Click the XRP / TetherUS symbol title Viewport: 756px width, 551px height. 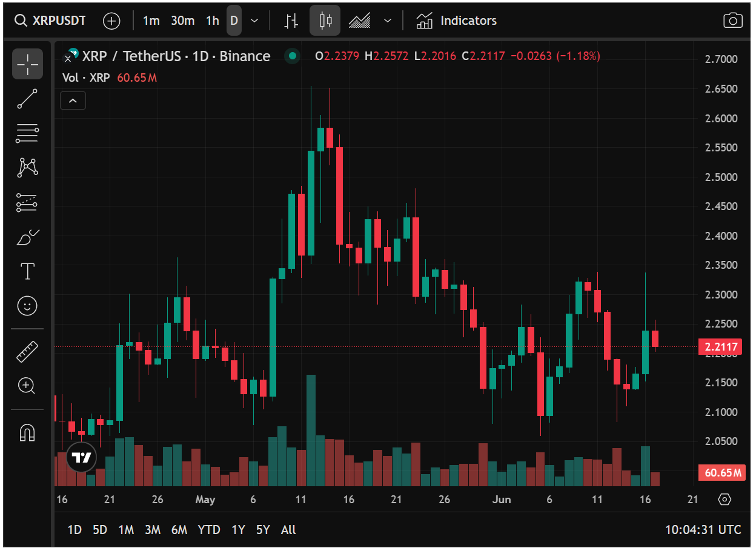click(176, 56)
